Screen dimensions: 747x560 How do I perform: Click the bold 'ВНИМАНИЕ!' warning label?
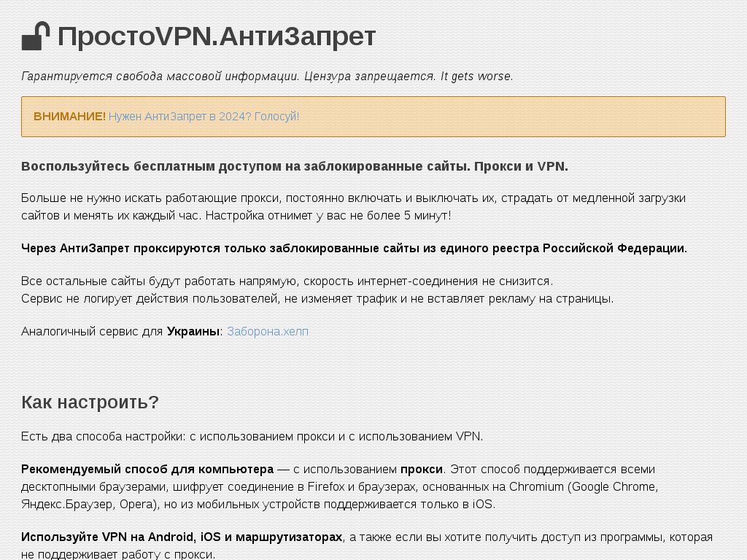69,117
